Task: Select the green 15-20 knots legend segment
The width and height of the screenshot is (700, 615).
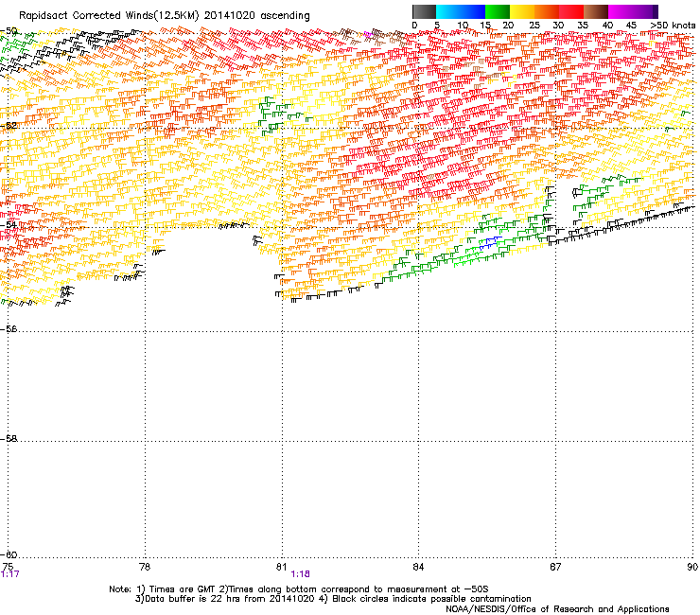Action: 498,11
